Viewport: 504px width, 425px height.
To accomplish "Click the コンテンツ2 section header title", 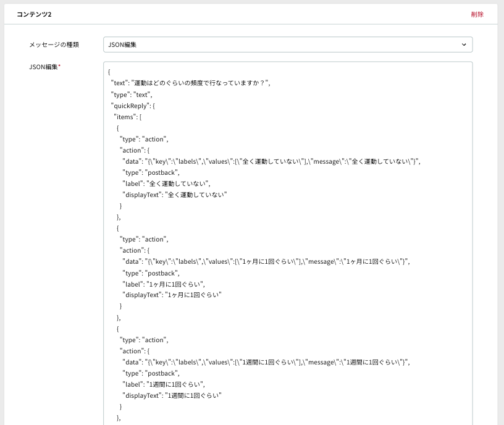I will click(x=34, y=14).
